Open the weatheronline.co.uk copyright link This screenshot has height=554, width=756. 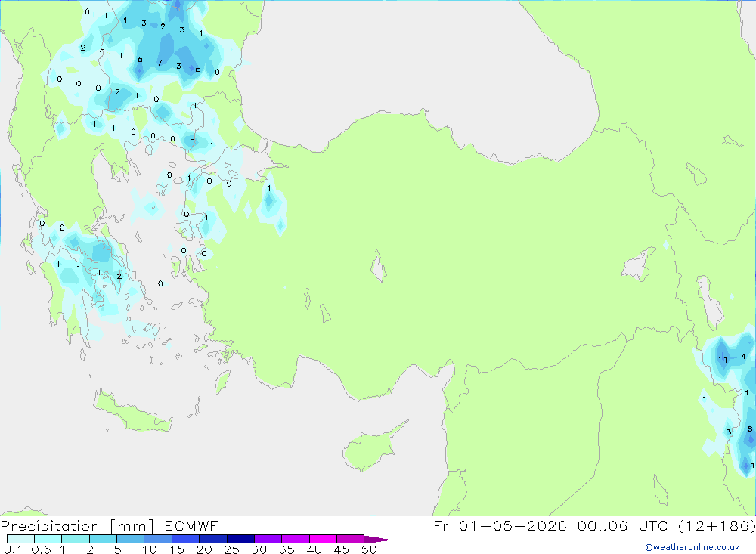[x=692, y=547]
